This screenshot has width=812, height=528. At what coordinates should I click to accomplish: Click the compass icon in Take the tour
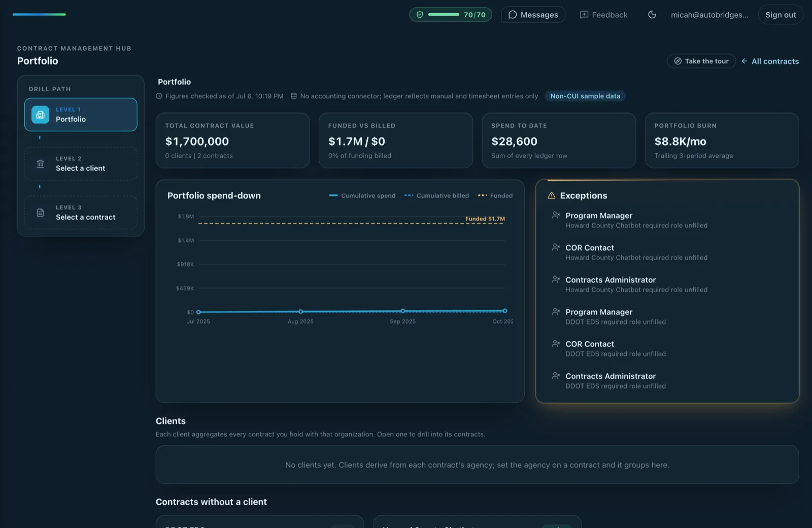tap(678, 61)
